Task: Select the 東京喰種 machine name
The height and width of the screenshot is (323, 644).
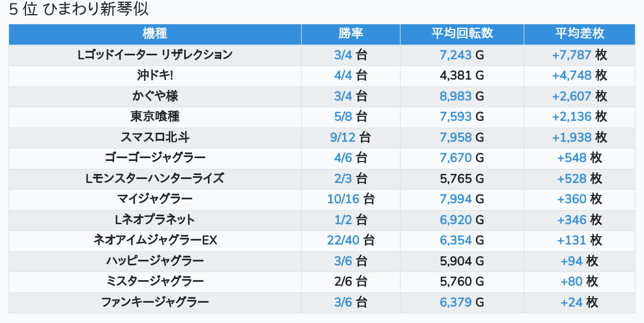Action: 155,116
